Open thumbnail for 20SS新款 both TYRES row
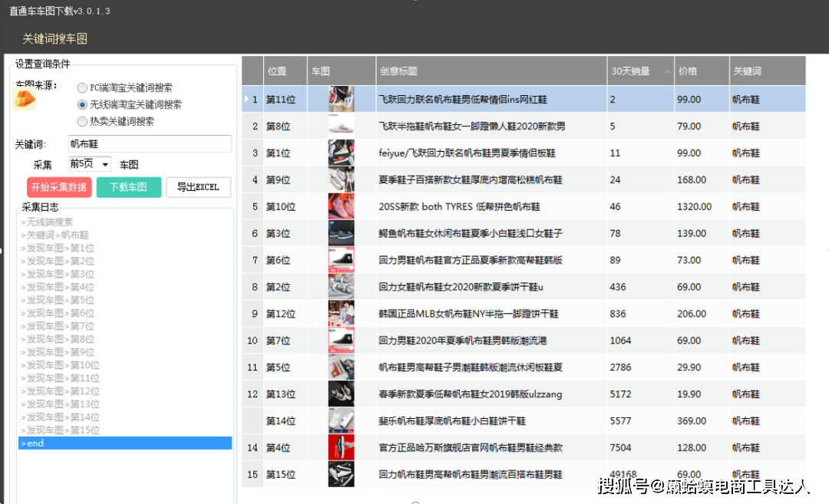This screenshot has width=829, height=504. point(341,206)
